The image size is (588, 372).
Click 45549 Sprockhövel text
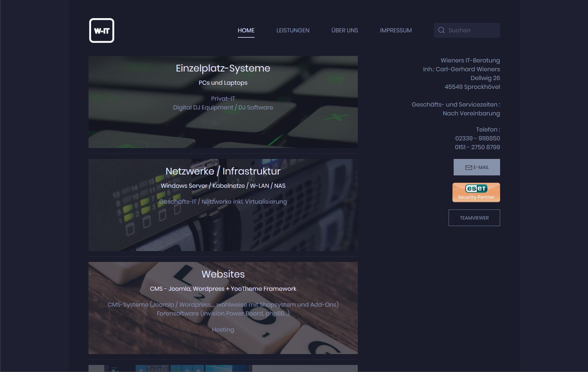(x=472, y=87)
